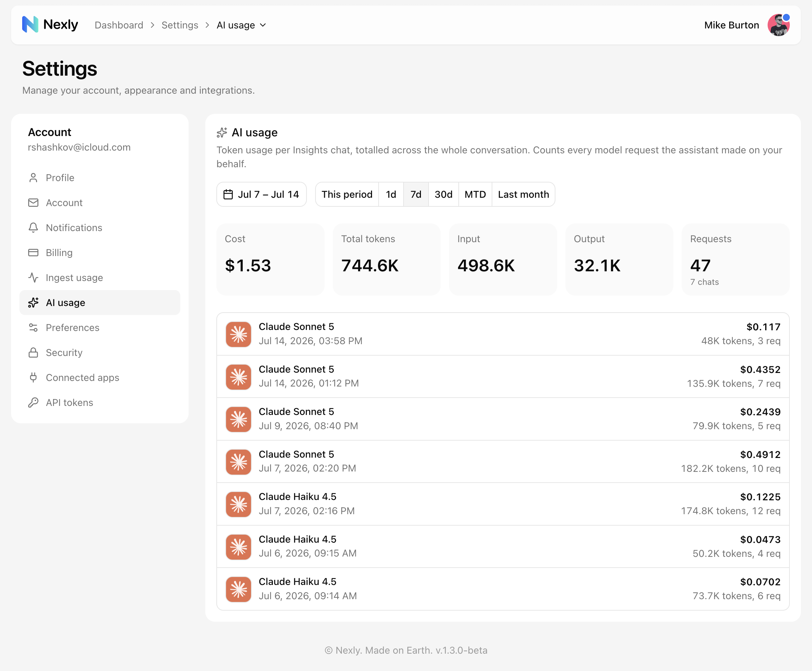The height and width of the screenshot is (671, 812).
Task: Click the Input 498.6K card
Action: coord(503,260)
